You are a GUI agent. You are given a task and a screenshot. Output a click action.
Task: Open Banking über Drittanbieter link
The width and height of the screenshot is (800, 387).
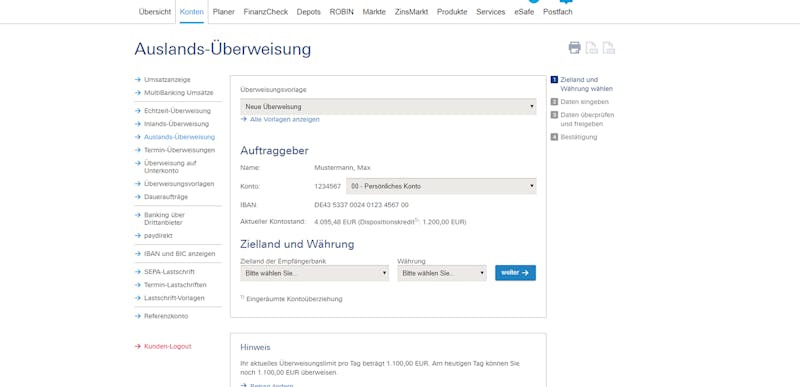tap(164, 219)
